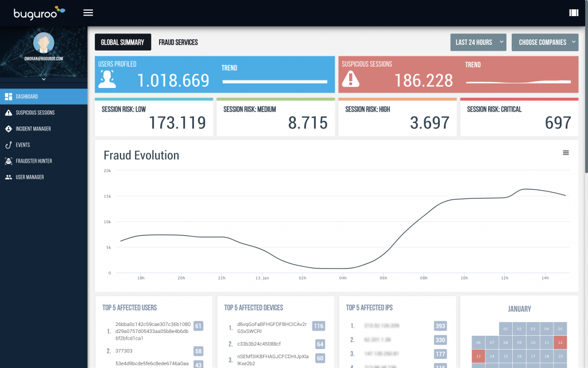Switch to the Fraud Services tab
This screenshot has width=588, height=368.
click(178, 42)
